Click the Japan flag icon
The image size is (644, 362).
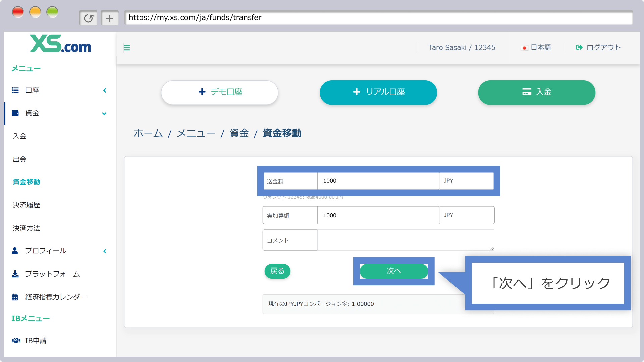525,48
